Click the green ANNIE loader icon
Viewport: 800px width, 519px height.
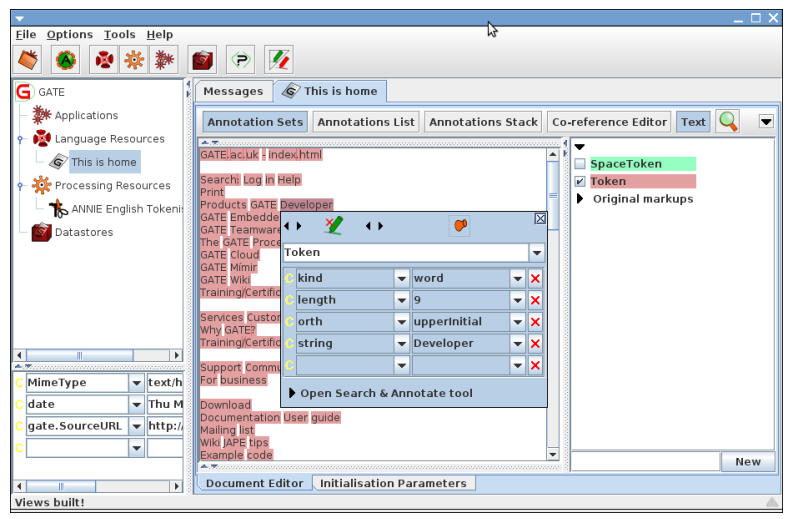pyautogui.click(x=66, y=60)
